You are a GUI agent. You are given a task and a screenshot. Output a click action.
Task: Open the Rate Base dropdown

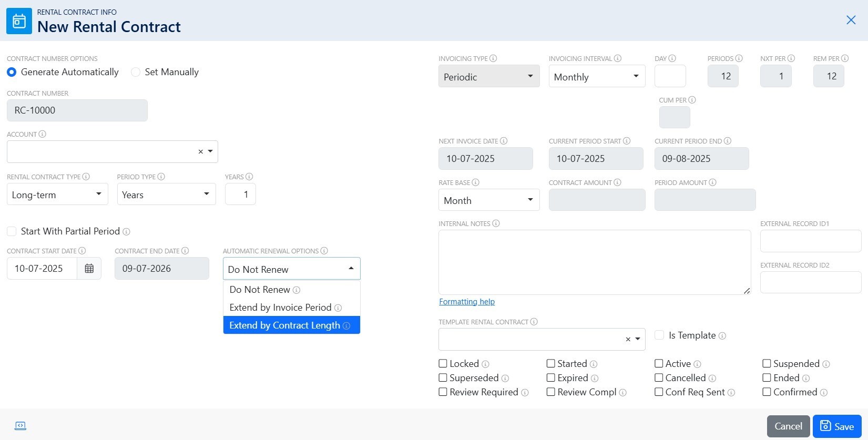coord(488,200)
